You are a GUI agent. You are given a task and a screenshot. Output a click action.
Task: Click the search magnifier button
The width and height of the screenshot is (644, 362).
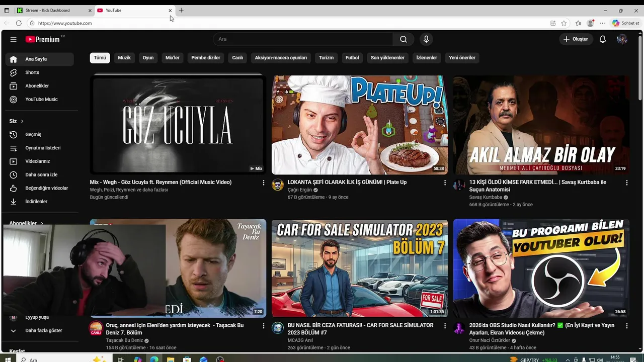pyautogui.click(x=404, y=39)
